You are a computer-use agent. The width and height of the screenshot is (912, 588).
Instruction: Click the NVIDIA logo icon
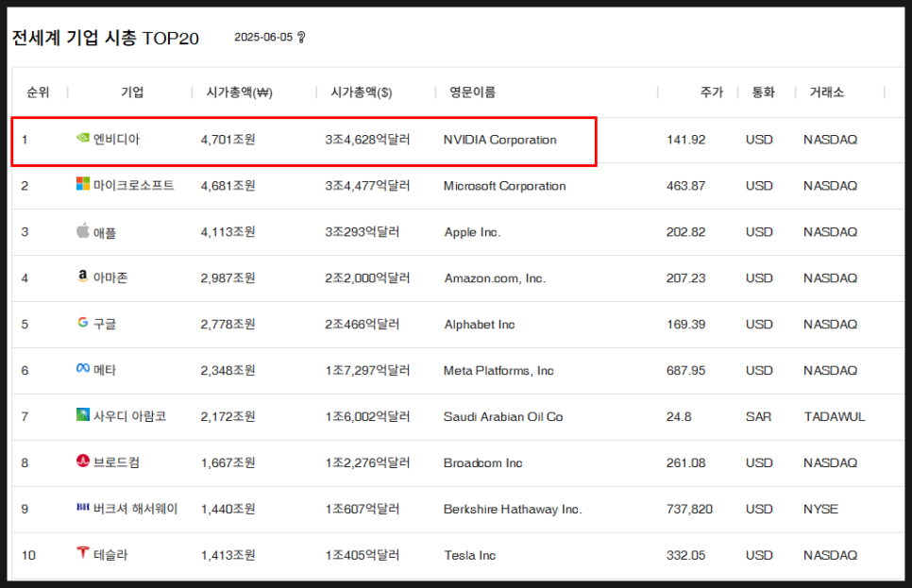[82, 138]
